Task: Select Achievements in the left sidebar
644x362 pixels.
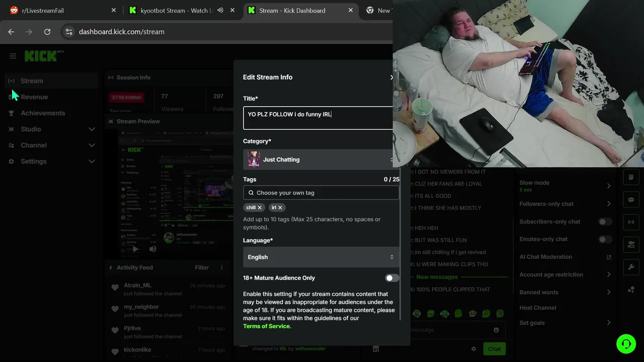Action: 51,113
